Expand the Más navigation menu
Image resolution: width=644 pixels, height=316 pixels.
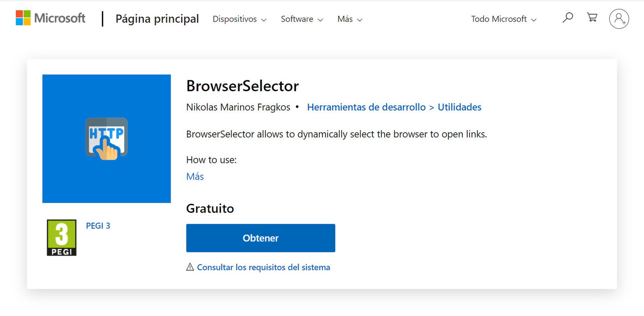350,19
